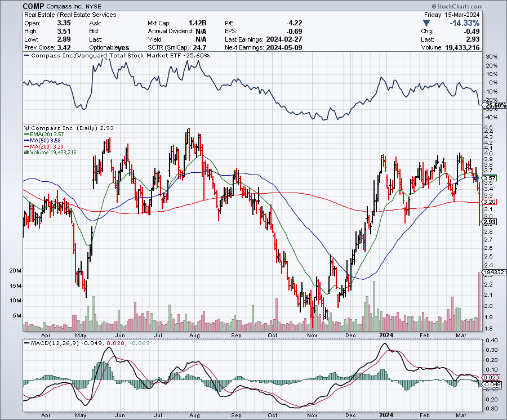Click the High value 3.51

(64, 32)
